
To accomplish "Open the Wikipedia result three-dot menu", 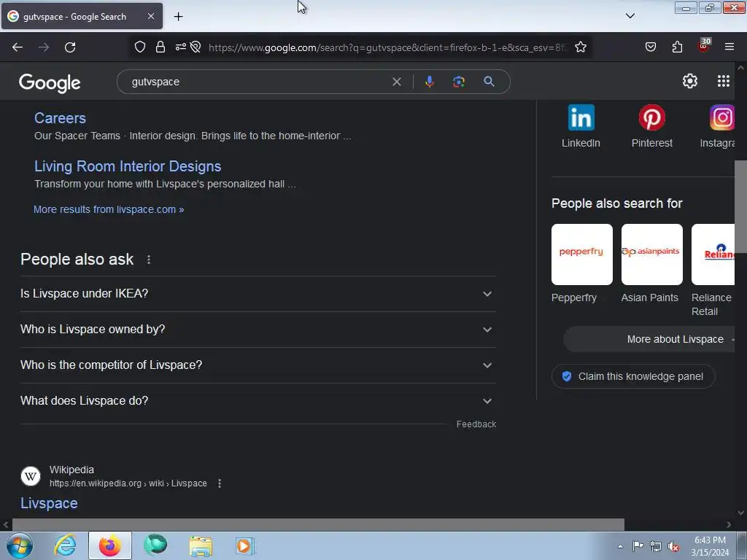I will [x=219, y=483].
